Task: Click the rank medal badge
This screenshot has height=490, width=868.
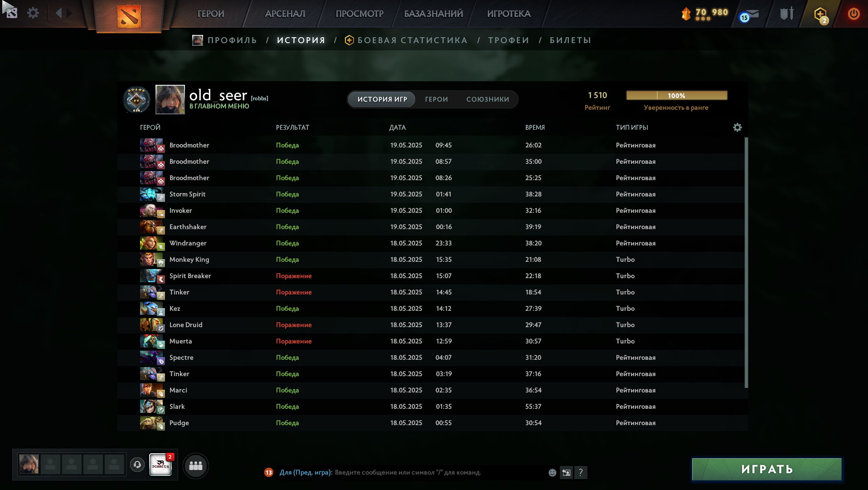Action: click(136, 99)
